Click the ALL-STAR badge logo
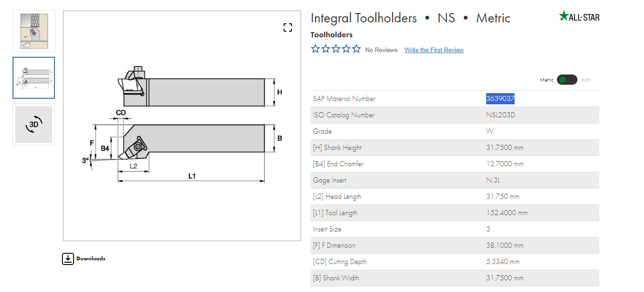The width and height of the screenshot is (644, 292). pyautogui.click(x=579, y=16)
